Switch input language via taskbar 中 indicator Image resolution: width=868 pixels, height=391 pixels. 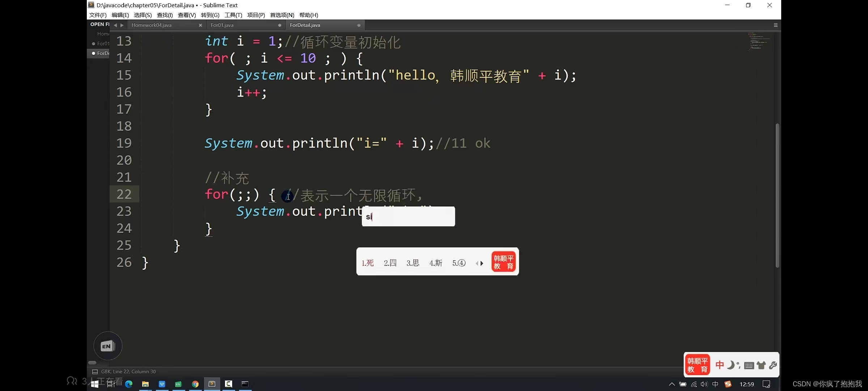[x=715, y=384]
